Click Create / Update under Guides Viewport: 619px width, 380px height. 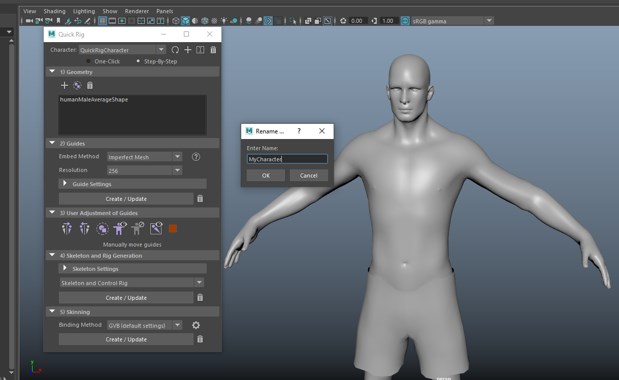point(126,198)
